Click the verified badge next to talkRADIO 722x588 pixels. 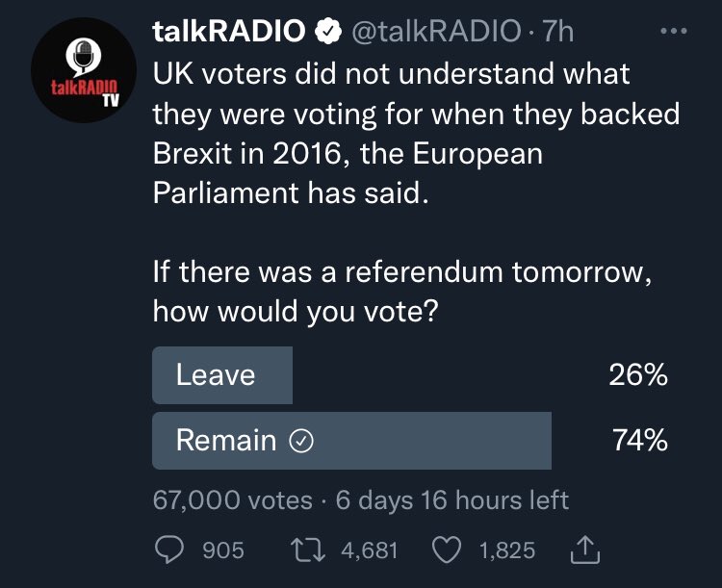tap(328, 32)
